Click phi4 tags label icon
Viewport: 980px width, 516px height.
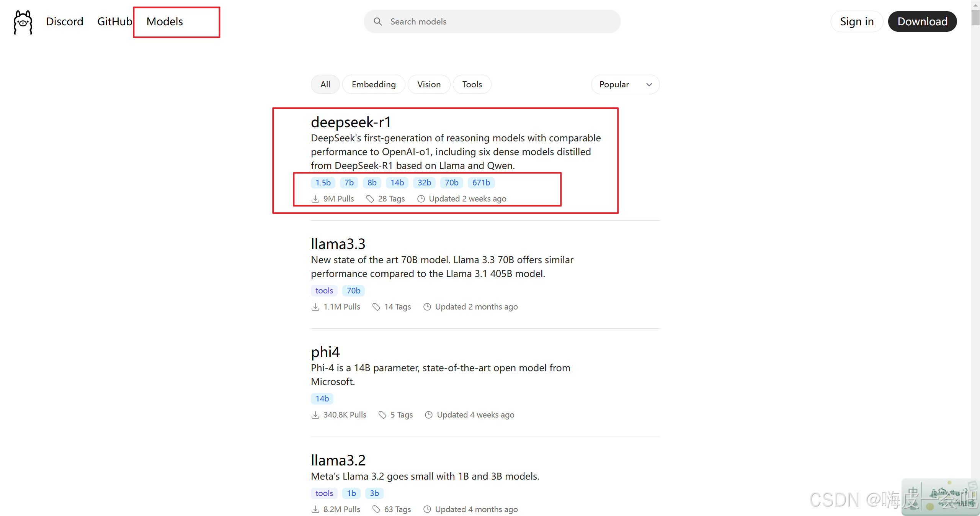tap(382, 415)
